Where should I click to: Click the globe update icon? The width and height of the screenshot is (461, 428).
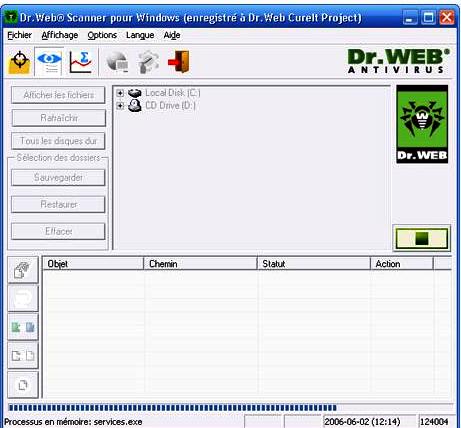(x=117, y=62)
